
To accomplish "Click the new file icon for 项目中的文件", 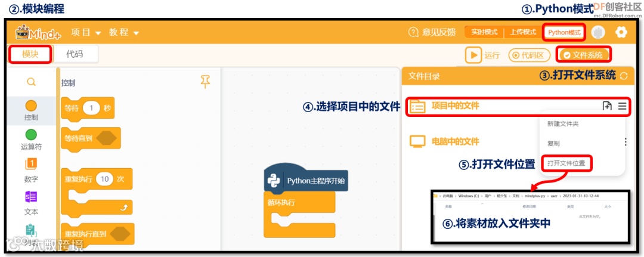I will pos(607,106).
